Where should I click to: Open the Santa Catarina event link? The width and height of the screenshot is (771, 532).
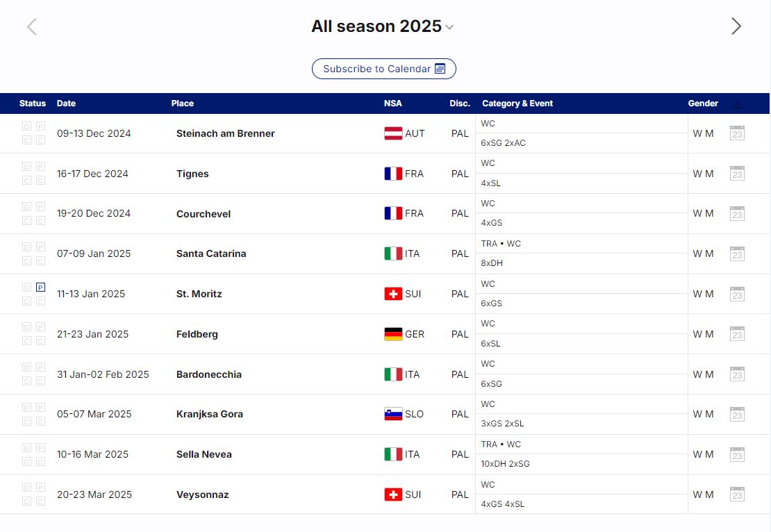pyautogui.click(x=211, y=253)
